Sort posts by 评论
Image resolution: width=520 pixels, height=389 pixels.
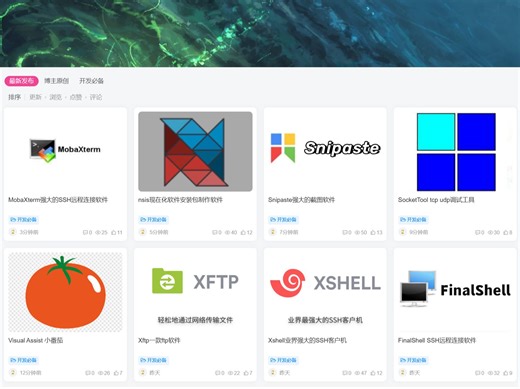click(96, 97)
